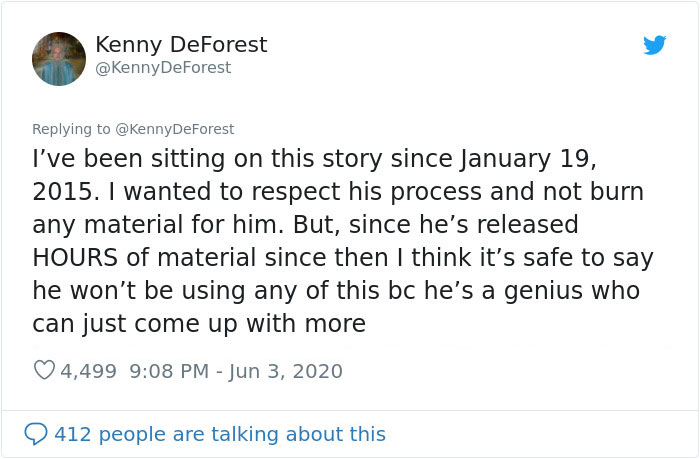
Task: Open the Kenny DeForest display name
Action: (x=181, y=44)
